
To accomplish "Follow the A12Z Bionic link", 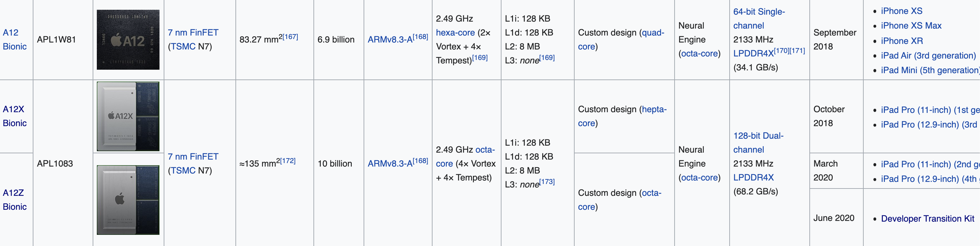I will (15, 200).
